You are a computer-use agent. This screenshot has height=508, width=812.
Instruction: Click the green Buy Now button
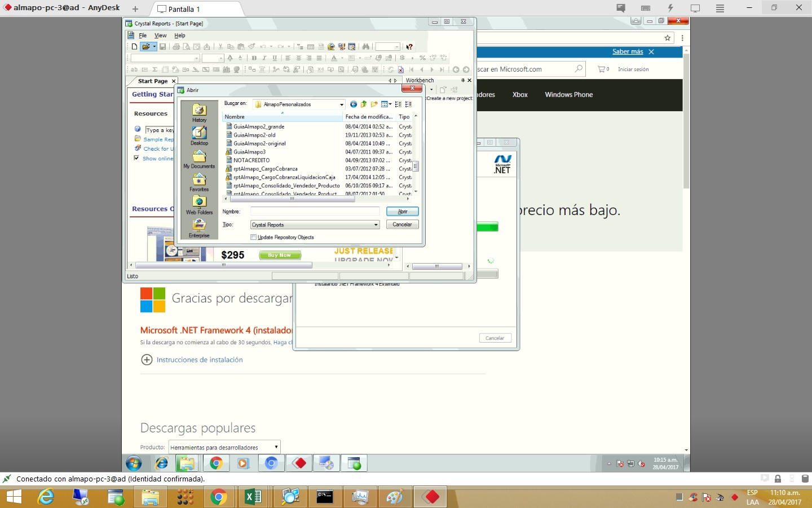click(280, 255)
